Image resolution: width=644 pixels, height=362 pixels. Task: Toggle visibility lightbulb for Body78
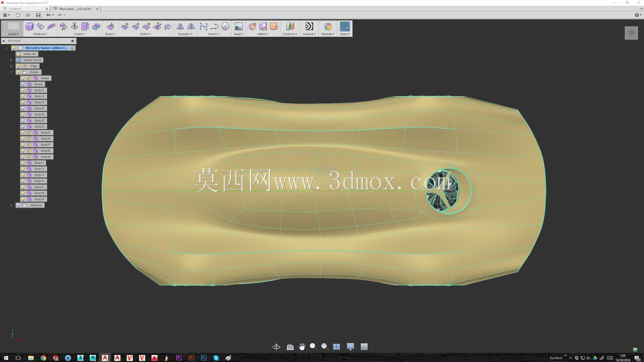click(x=23, y=199)
